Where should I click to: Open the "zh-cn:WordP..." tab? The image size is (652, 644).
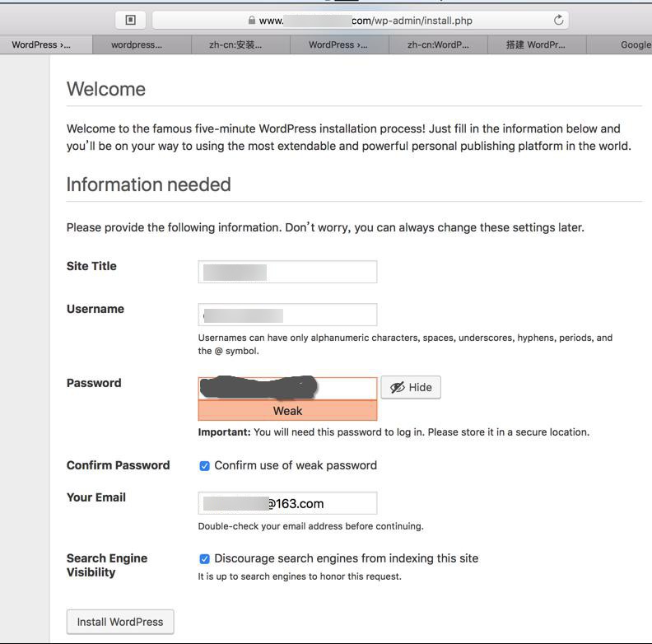[x=438, y=44]
